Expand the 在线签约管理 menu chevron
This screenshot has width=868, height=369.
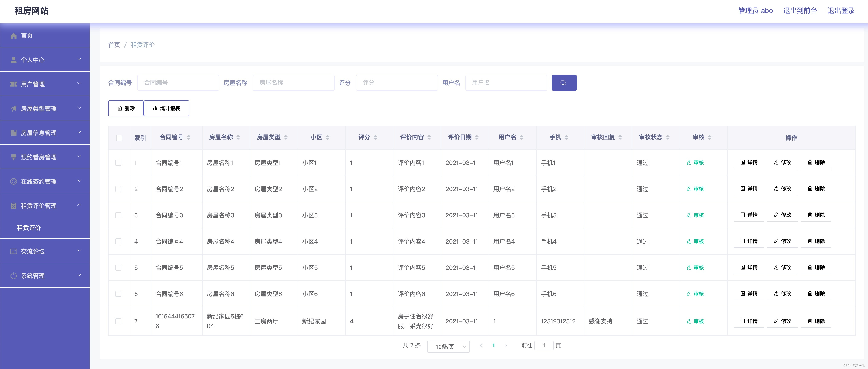[79, 180]
